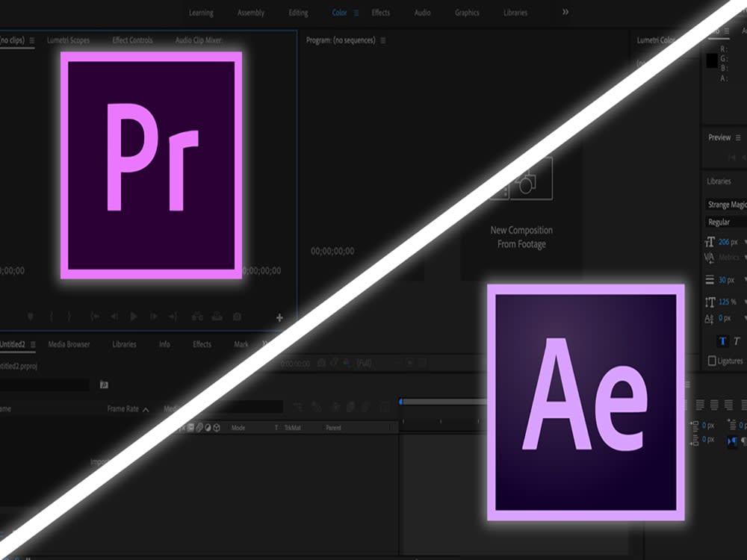The image size is (747, 560).
Task: Switch to the Assembly workspace
Action: [x=250, y=13]
